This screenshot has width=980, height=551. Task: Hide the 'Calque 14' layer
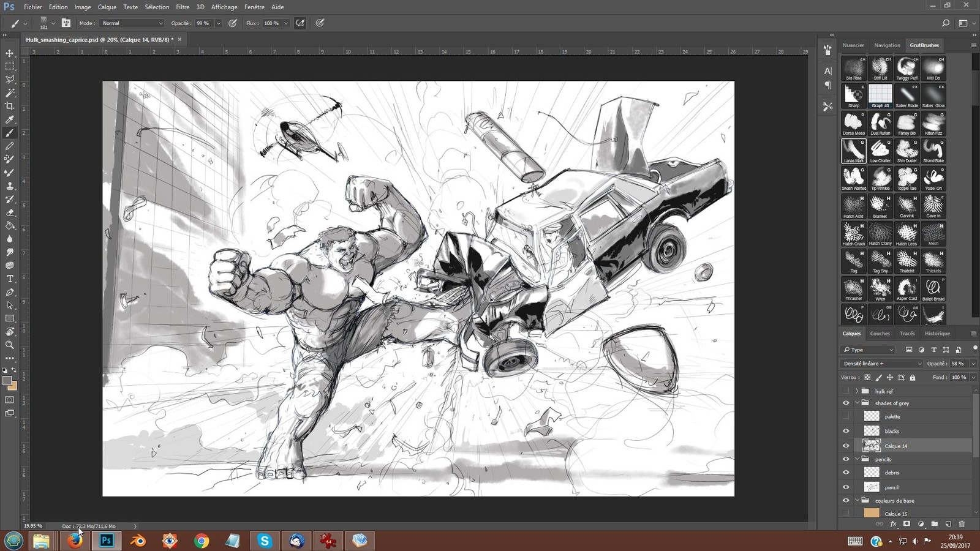[846, 446]
